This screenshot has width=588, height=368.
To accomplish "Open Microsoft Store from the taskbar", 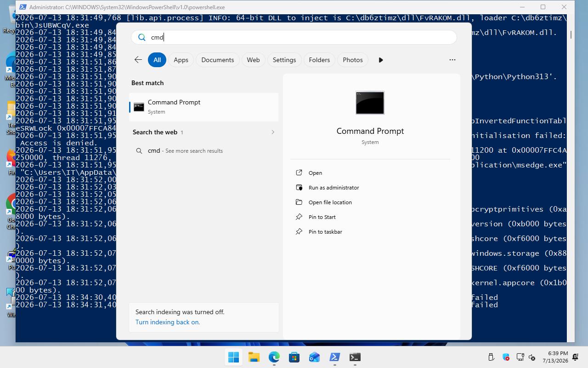I will point(294,357).
